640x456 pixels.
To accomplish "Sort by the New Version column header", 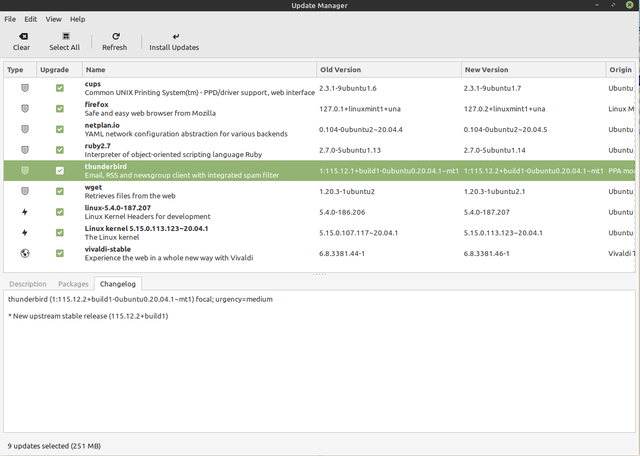I will click(x=533, y=70).
